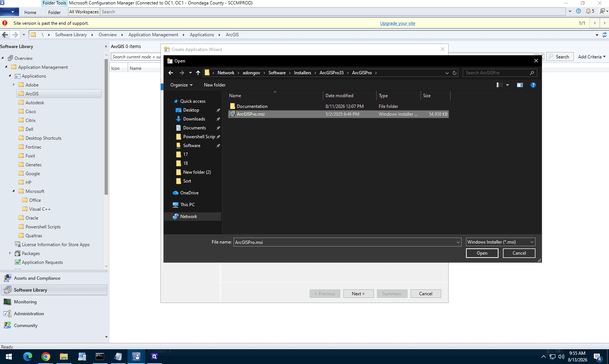Switch to the Home ribbon tab
609x364 pixels.
click(x=30, y=12)
